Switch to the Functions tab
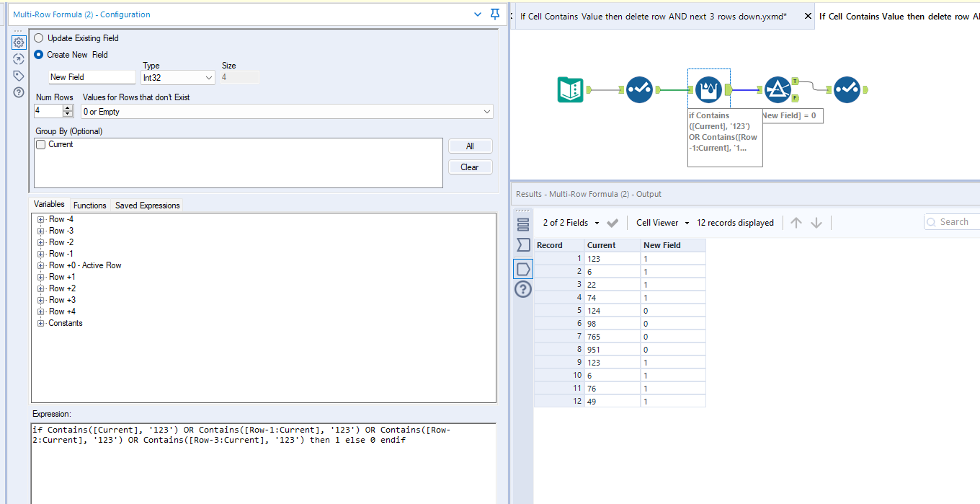This screenshot has width=980, height=504. 90,205
